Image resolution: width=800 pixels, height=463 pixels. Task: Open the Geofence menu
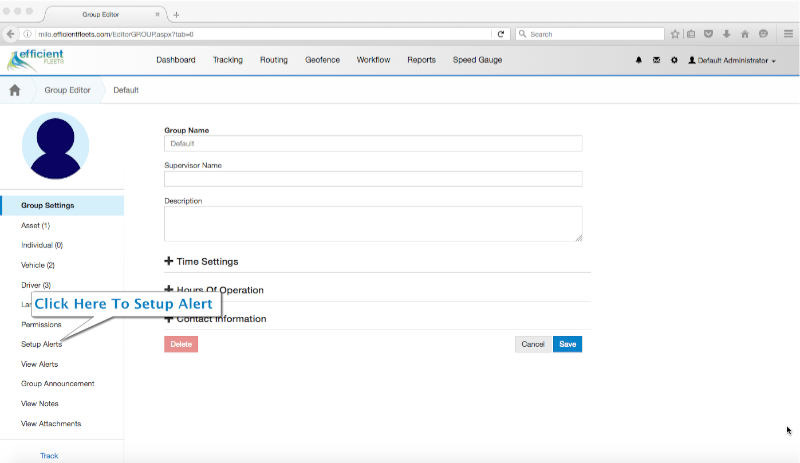point(322,60)
